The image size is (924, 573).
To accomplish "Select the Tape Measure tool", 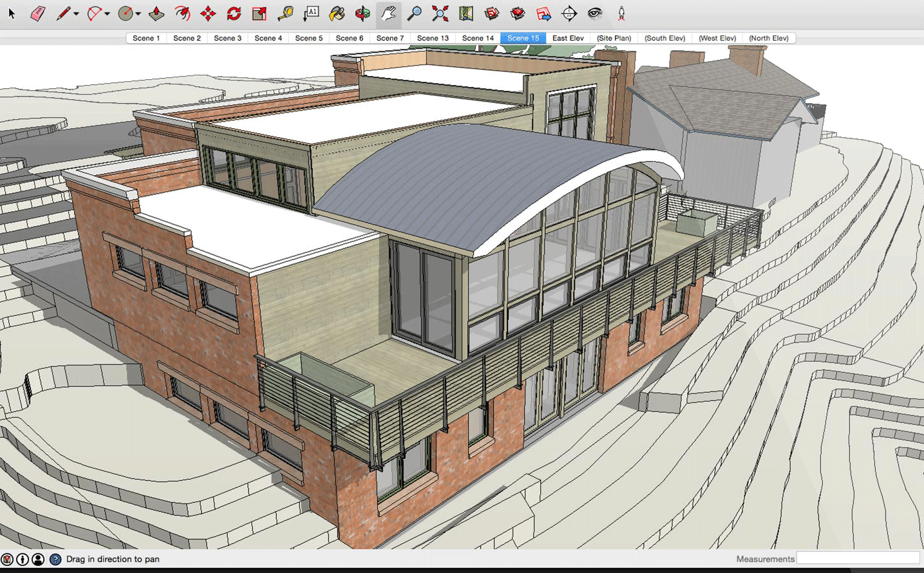I will tap(285, 13).
